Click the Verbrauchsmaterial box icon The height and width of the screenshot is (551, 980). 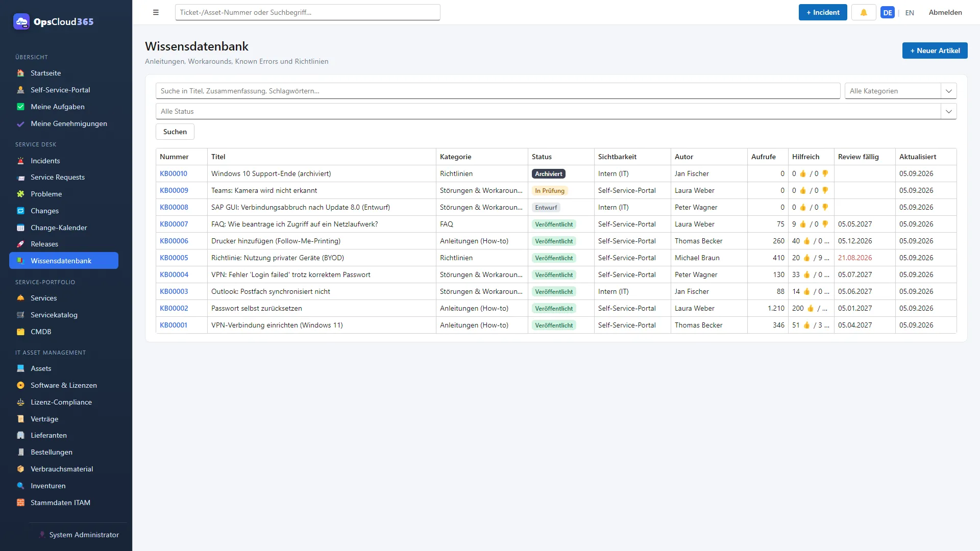click(20, 469)
